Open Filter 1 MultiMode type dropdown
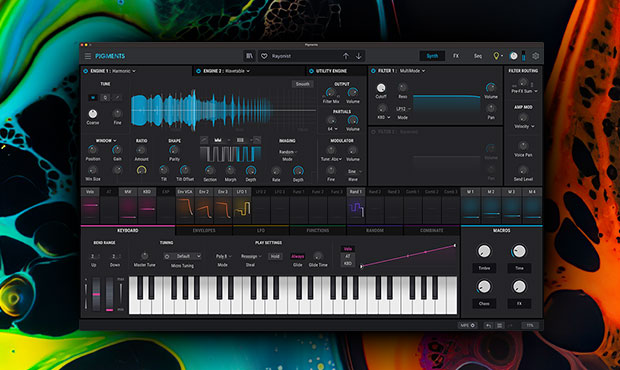The width and height of the screenshot is (620, 370). [412, 71]
